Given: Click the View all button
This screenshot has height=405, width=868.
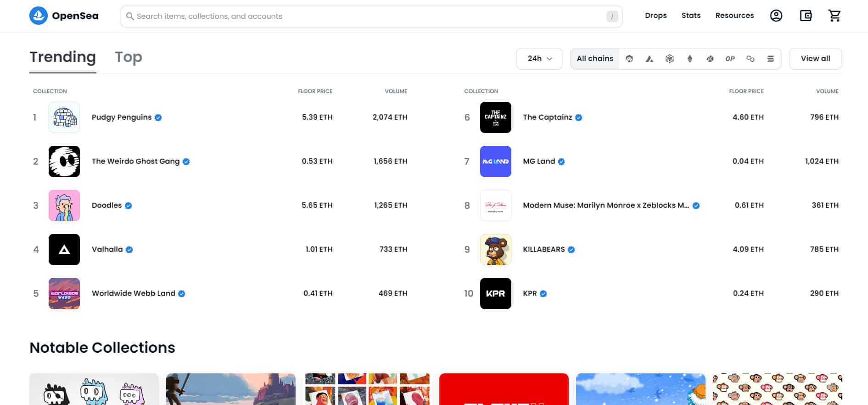Looking at the screenshot, I should point(815,59).
